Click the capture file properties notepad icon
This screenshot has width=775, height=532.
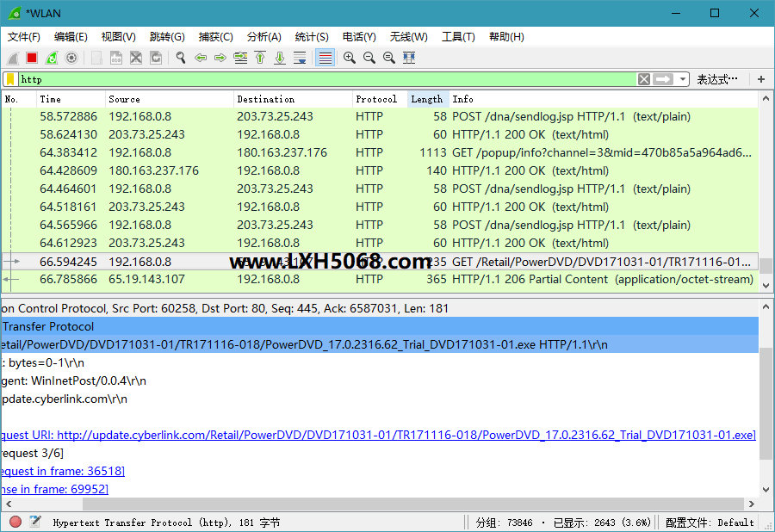click(35, 522)
